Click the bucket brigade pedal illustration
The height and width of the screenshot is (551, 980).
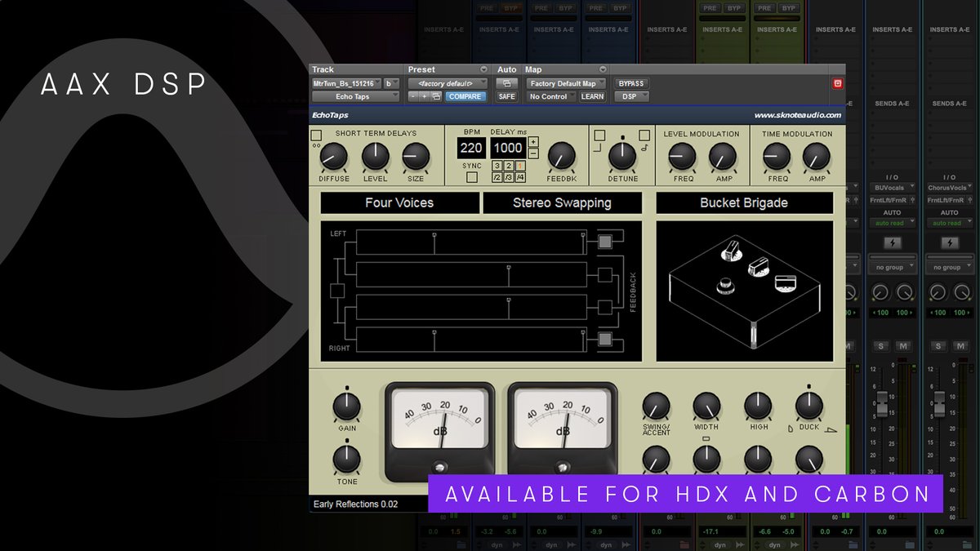[744, 291]
